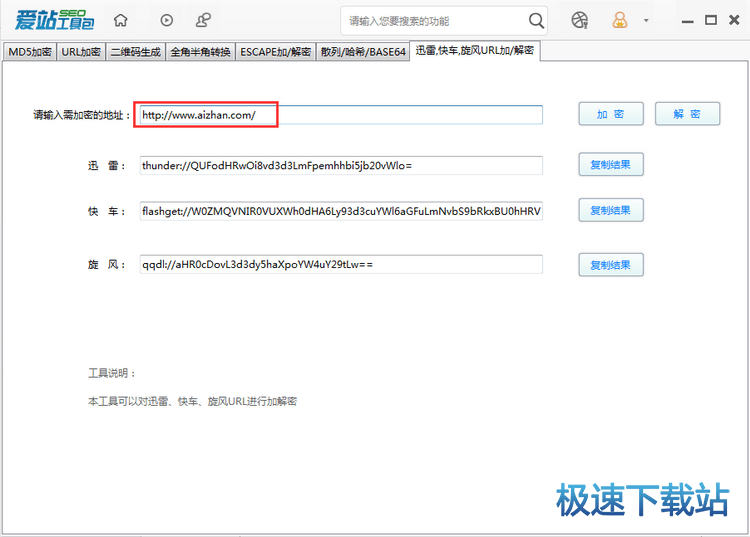The height and width of the screenshot is (537, 750).
Task: Copy the 快车 result
Action: tap(611, 210)
